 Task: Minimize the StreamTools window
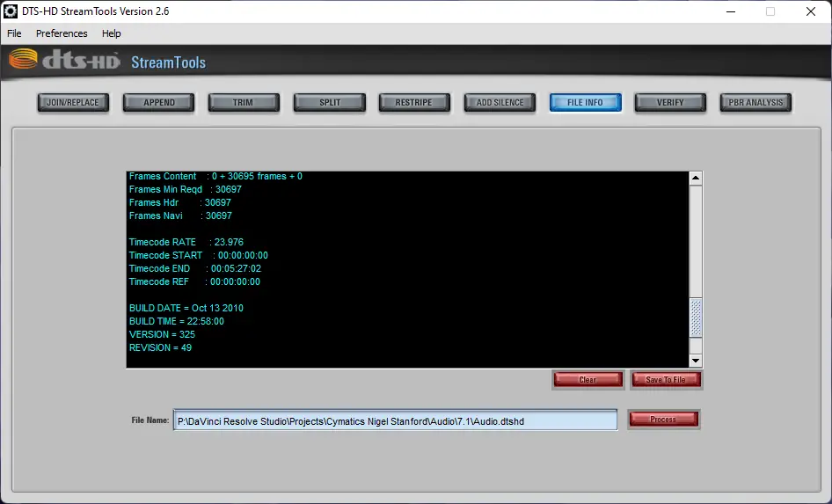731,11
